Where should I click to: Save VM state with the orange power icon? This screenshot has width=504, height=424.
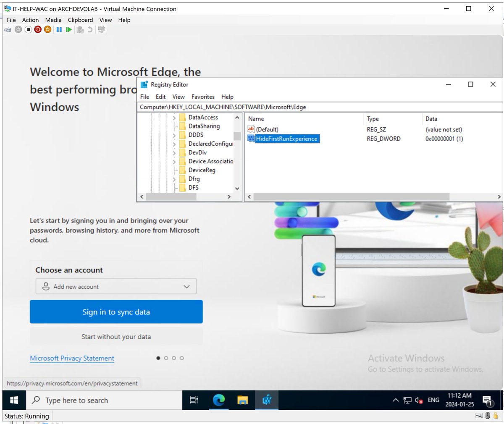pyautogui.click(x=47, y=29)
